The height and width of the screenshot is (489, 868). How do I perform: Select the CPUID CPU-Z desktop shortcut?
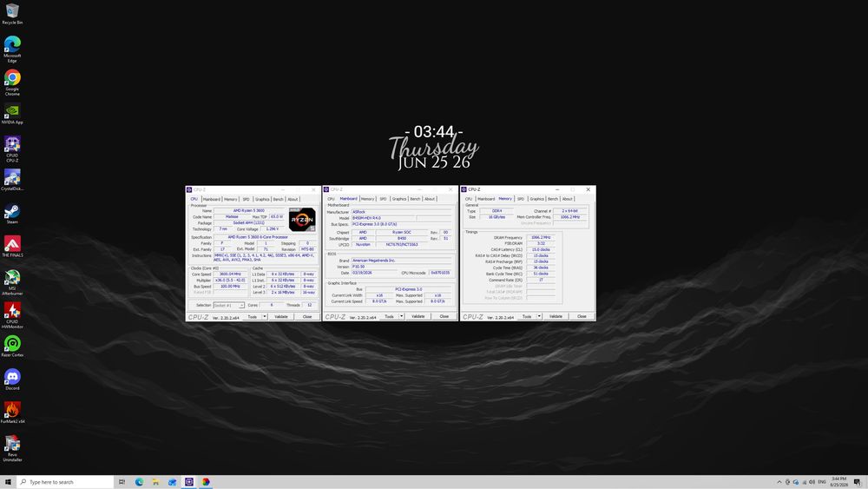(12, 149)
